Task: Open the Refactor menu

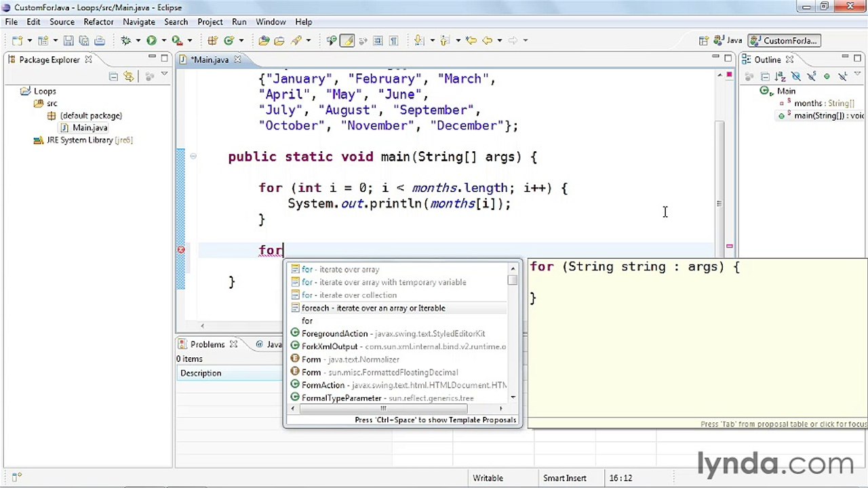Action: pyautogui.click(x=98, y=22)
